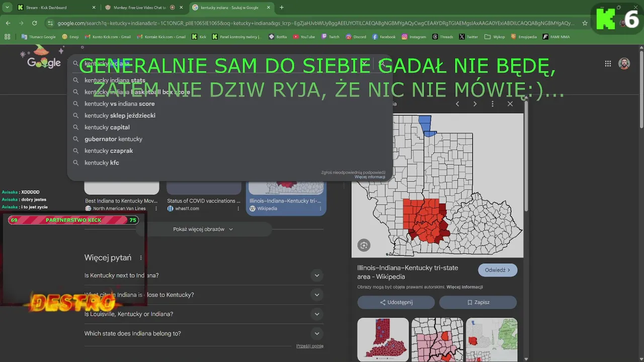Open site information icon in address bar

tap(50, 23)
